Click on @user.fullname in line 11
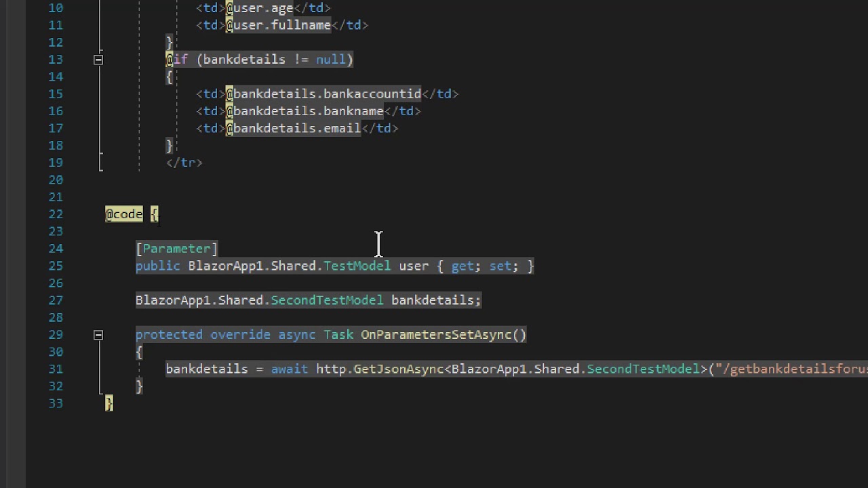This screenshot has height=488, width=868. [278, 25]
